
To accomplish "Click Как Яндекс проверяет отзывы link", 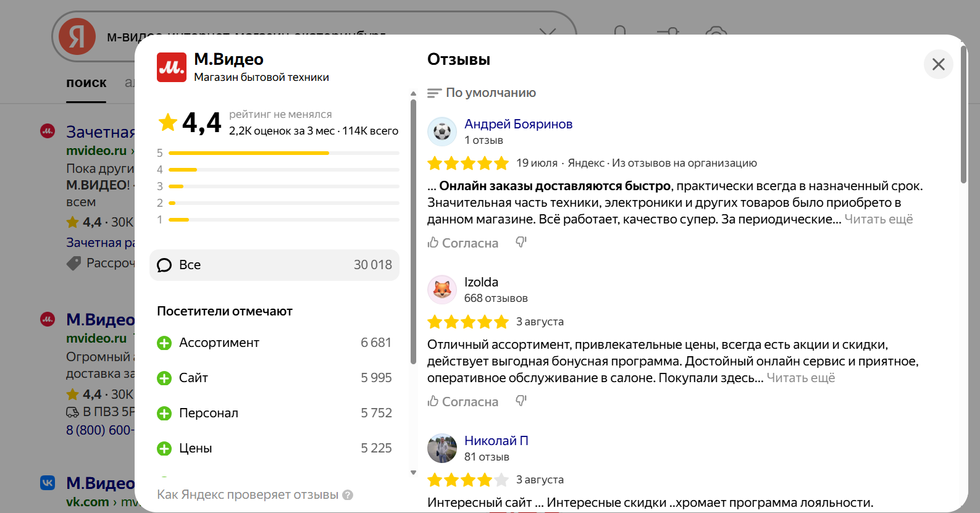I will click(x=248, y=495).
